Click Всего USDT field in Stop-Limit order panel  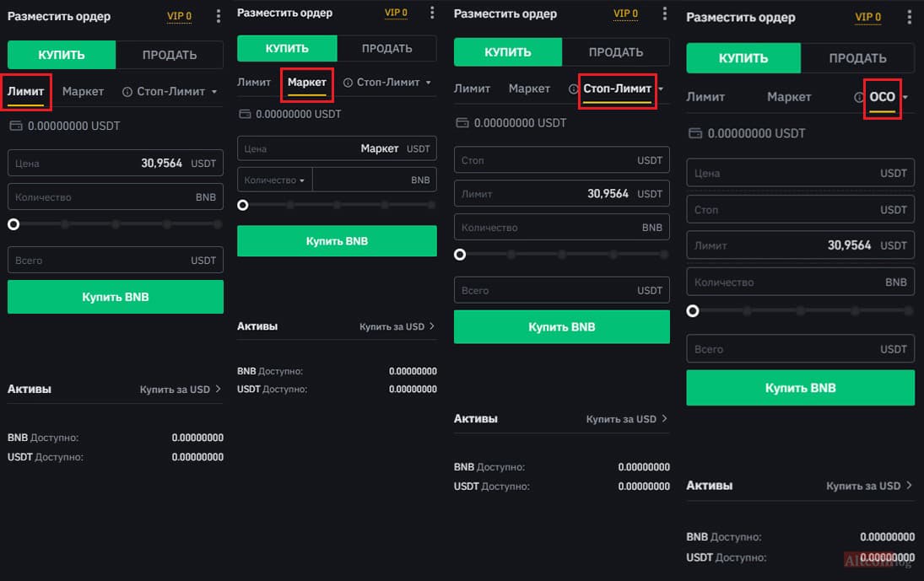pos(562,290)
